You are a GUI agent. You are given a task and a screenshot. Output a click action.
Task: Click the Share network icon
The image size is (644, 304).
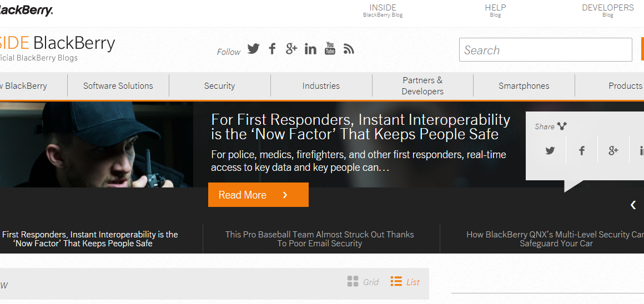point(562,126)
